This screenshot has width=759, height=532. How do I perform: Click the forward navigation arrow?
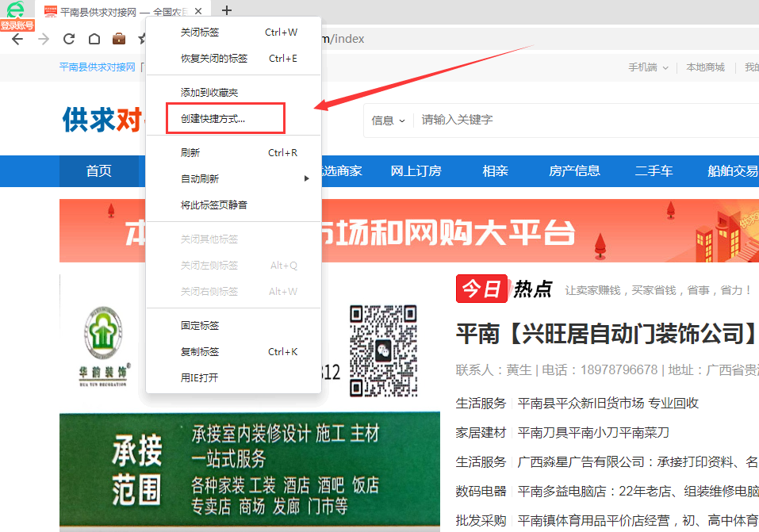pyautogui.click(x=43, y=39)
